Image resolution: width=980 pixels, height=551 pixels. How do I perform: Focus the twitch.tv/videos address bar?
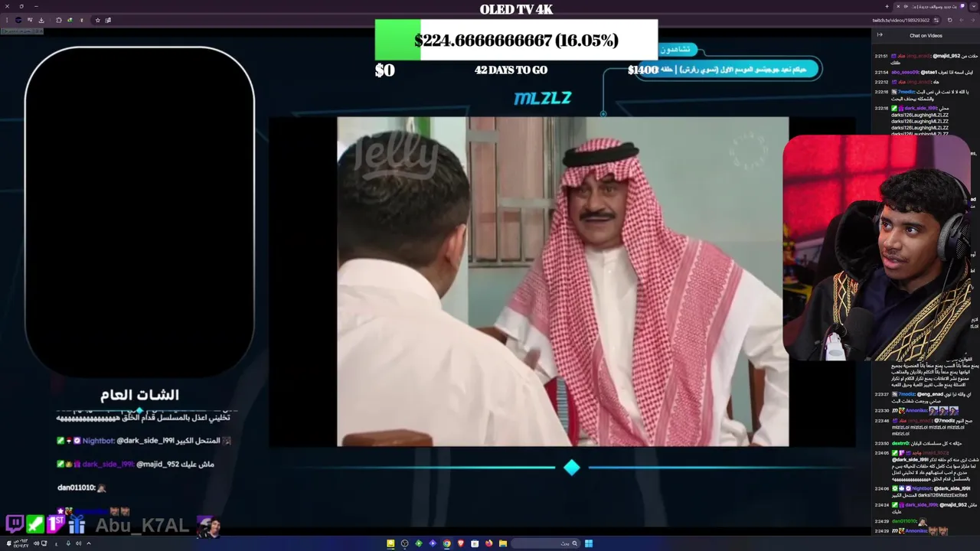point(900,20)
